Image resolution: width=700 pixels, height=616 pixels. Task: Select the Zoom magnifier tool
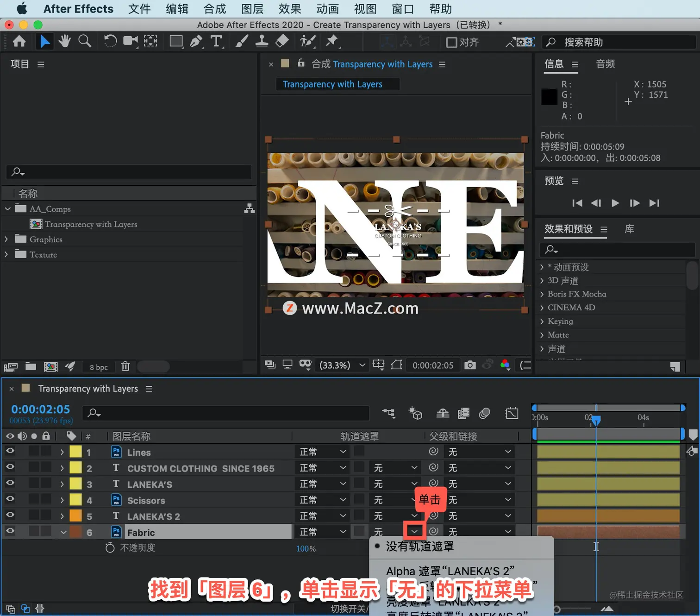85,41
